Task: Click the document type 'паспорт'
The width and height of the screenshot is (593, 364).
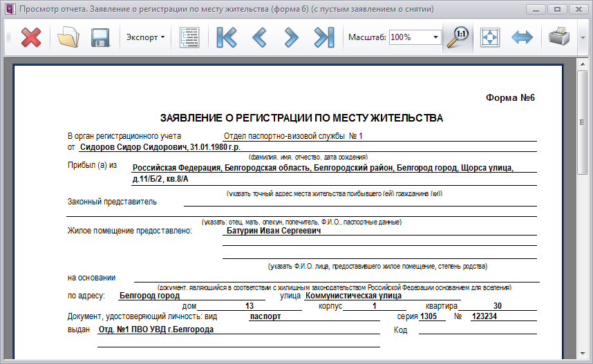Action: pyautogui.click(x=265, y=316)
